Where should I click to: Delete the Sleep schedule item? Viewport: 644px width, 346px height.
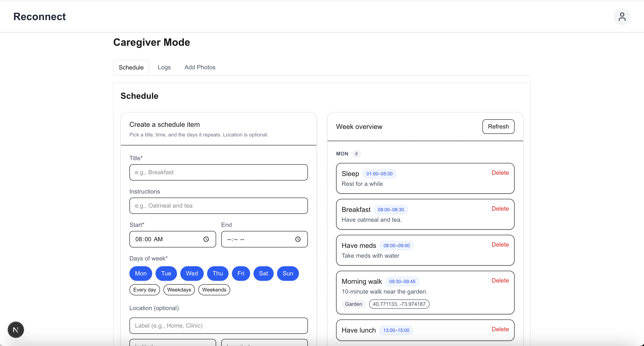point(500,173)
